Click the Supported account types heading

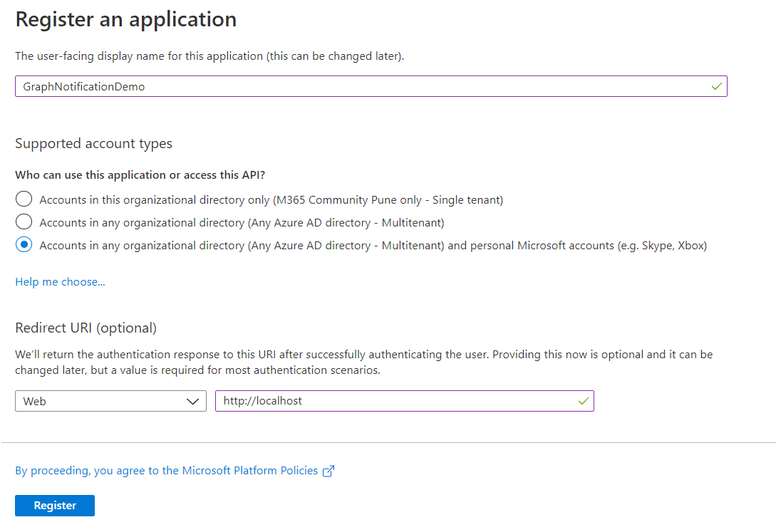(93, 143)
